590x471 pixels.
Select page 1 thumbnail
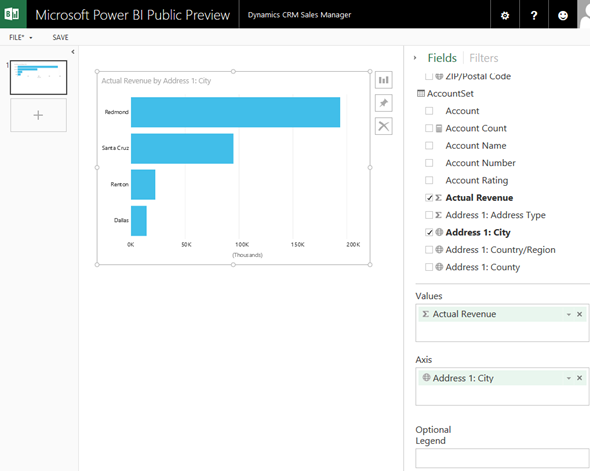[38, 77]
